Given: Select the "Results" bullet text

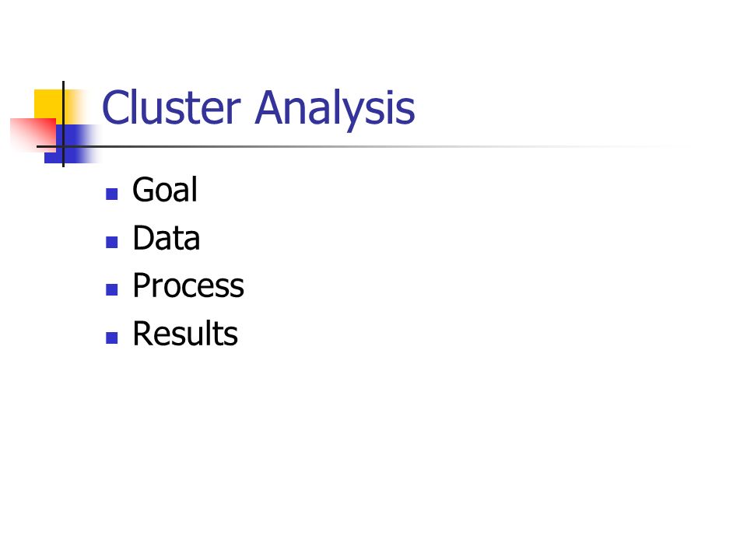Looking at the screenshot, I should click(185, 334).
